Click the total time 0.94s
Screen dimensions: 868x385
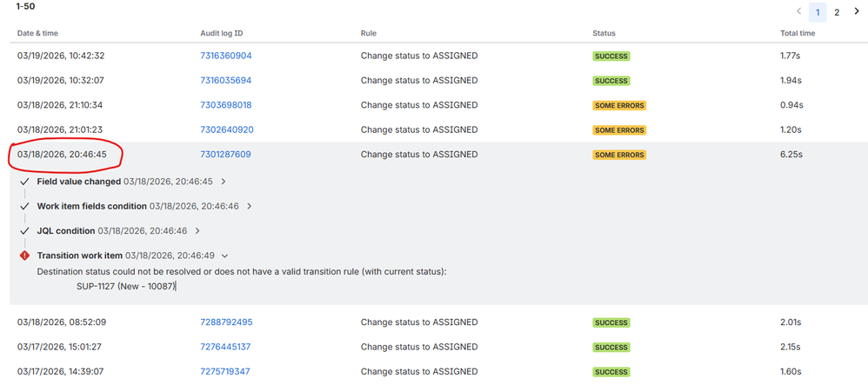791,105
